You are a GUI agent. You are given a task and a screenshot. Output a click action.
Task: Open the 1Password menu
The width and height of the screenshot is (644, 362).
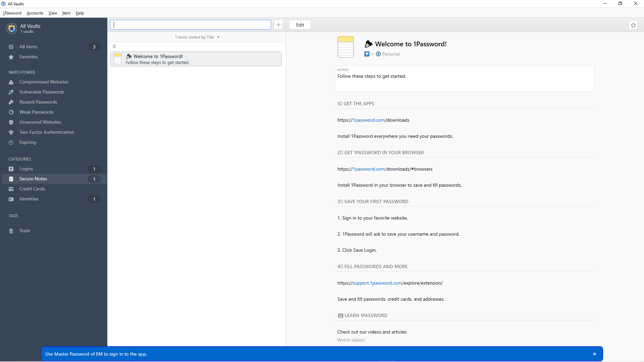(12, 13)
